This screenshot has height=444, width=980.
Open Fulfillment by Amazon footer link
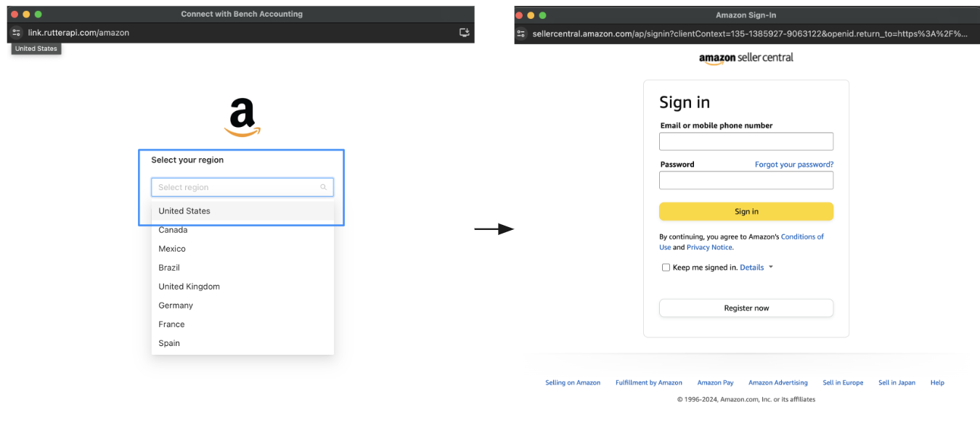[x=649, y=382]
